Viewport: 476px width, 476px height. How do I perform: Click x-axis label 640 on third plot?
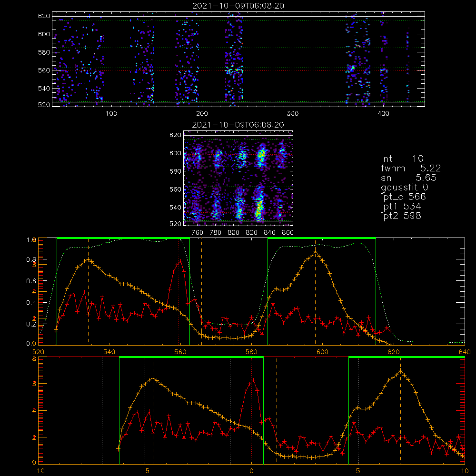[x=465, y=352]
